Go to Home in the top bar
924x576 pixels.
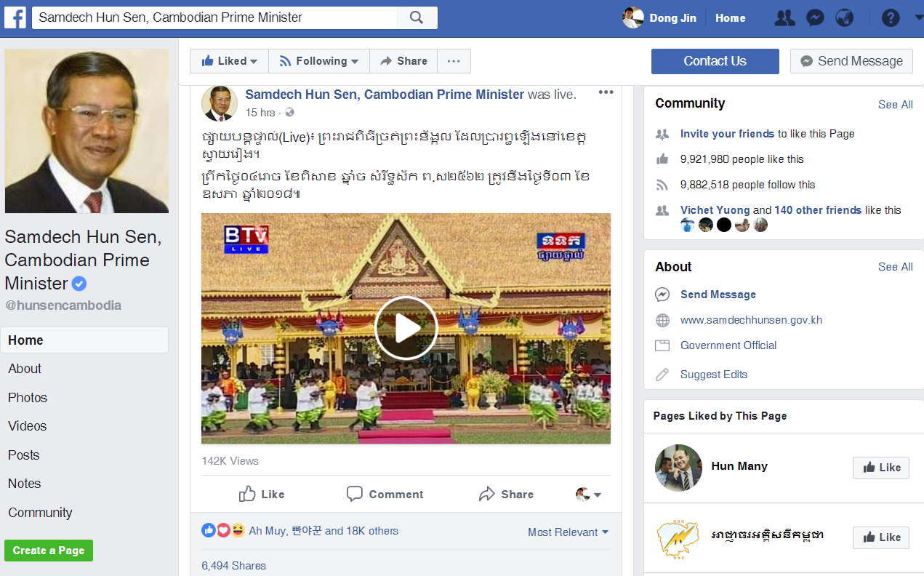point(730,18)
